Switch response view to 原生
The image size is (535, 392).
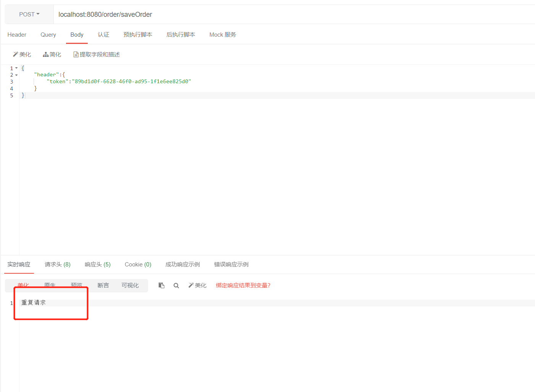click(50, 285)
